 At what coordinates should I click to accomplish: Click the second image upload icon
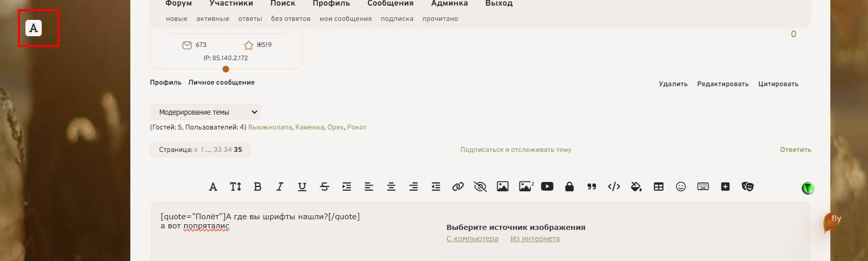pos(526,187)
